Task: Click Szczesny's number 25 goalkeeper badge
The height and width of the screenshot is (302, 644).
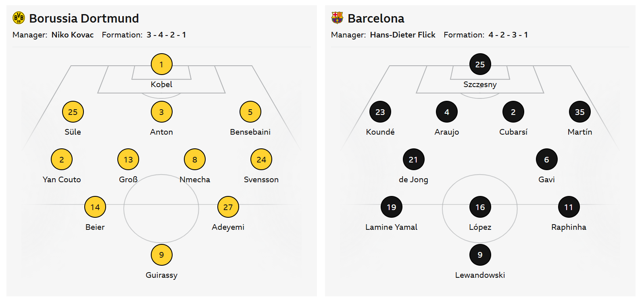Action: pyautogui.click(x=480, y=64)
